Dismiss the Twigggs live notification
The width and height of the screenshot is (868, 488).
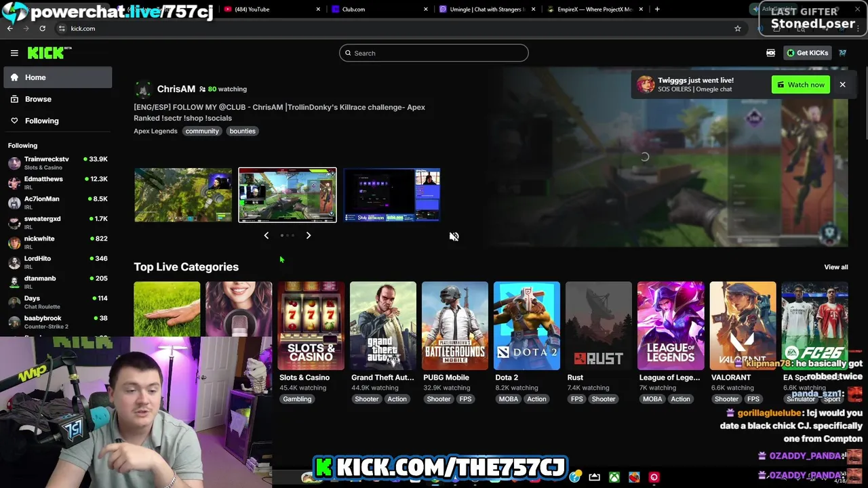[x=842, y=85]
